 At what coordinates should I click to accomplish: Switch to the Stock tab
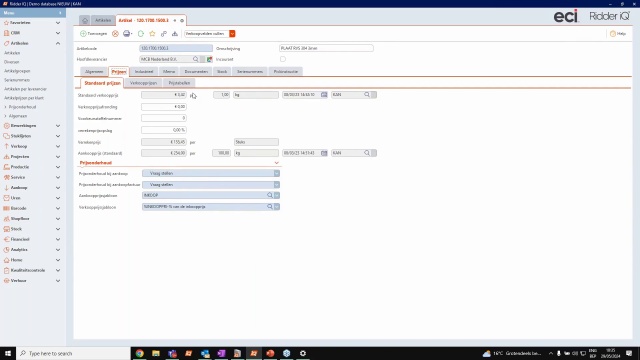(x=222, y=71)
